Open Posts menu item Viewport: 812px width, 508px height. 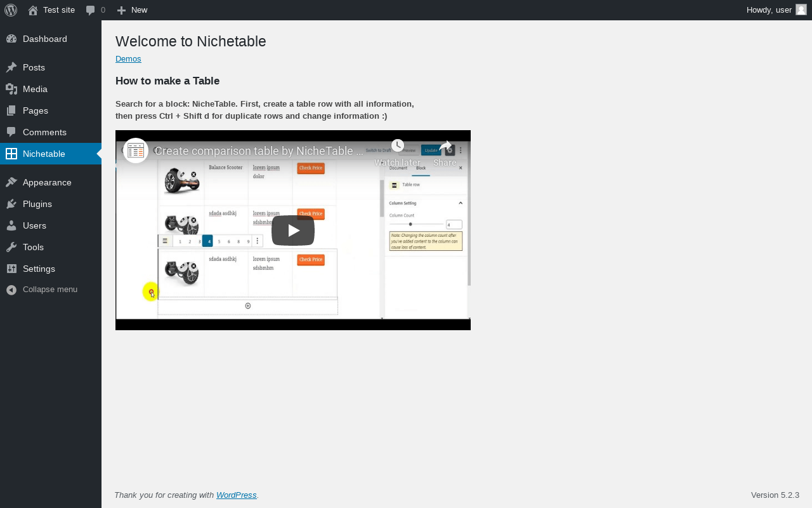[x=51, y=67]
